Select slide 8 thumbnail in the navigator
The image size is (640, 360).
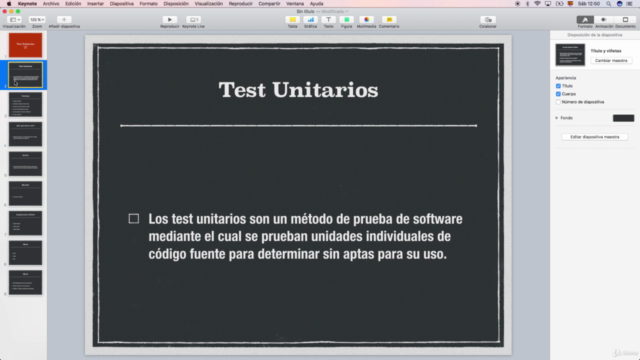point(25,253)
